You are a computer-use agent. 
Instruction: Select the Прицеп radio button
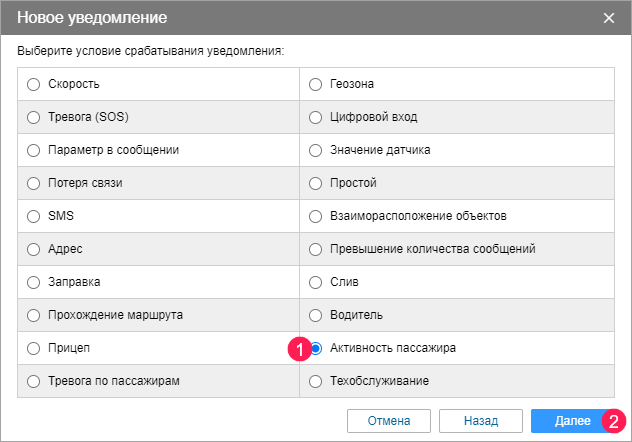tap(34, 348)
